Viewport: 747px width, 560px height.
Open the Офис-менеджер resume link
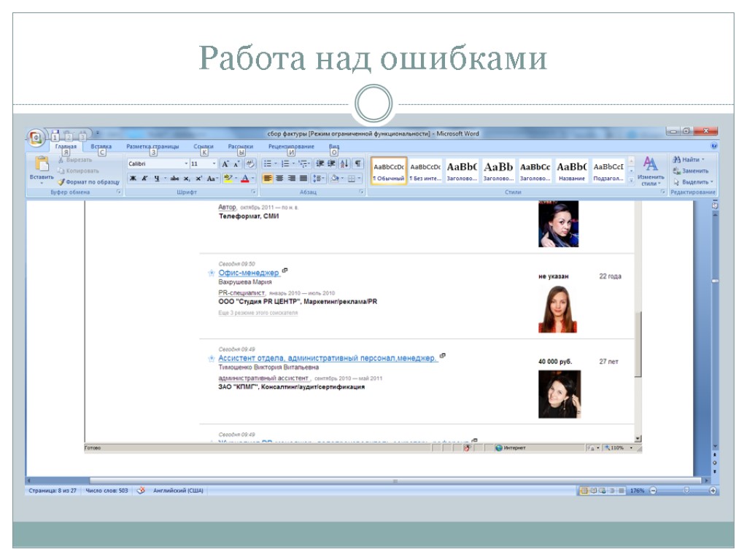coord(249,273)
